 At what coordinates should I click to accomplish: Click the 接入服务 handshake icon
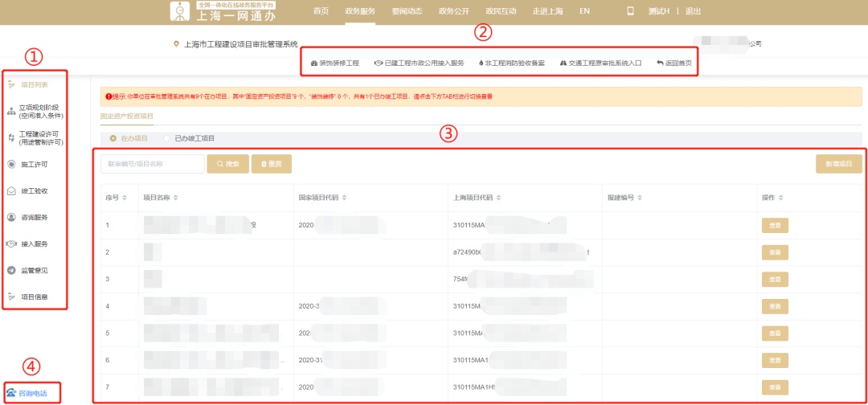[11, 244]
